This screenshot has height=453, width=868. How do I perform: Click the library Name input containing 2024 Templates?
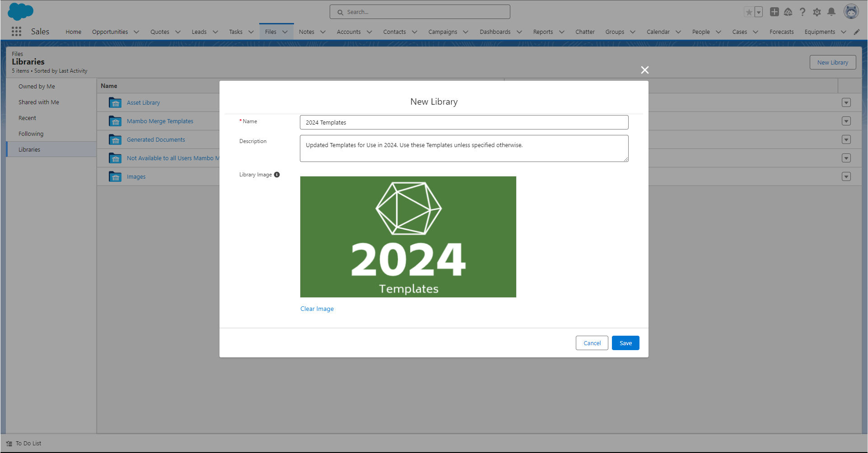click(x=464, y=122)
